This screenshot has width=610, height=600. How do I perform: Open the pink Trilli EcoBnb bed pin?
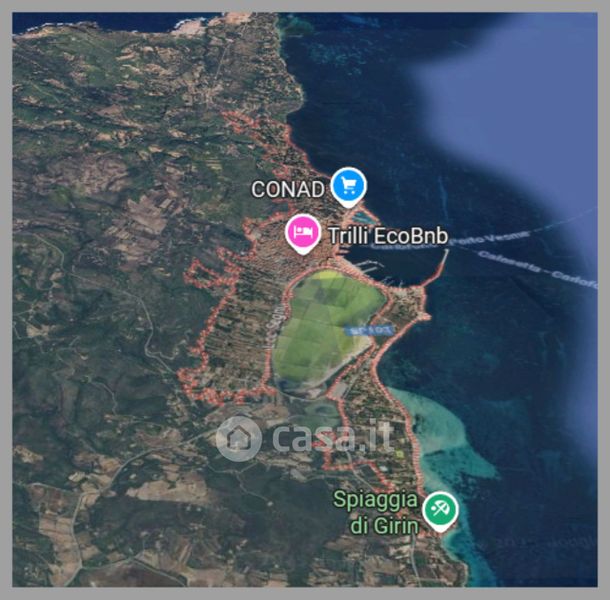click(x=303, y=234)
